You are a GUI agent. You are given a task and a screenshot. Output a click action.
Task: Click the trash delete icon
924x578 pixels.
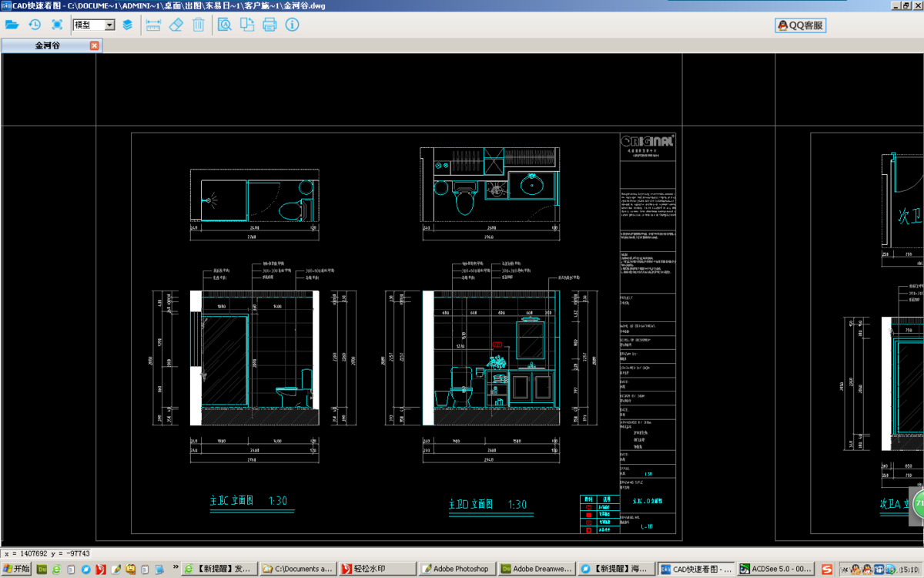(x=199, y=25)
